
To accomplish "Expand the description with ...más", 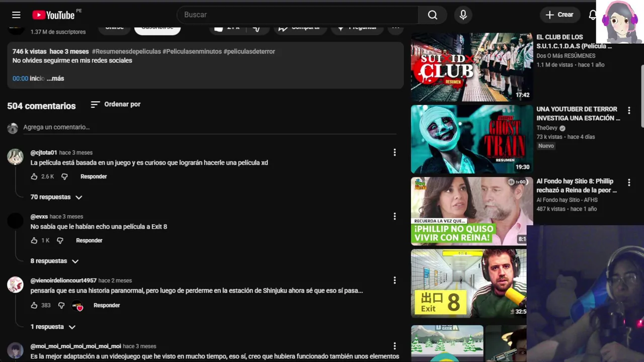I will 55,78.
